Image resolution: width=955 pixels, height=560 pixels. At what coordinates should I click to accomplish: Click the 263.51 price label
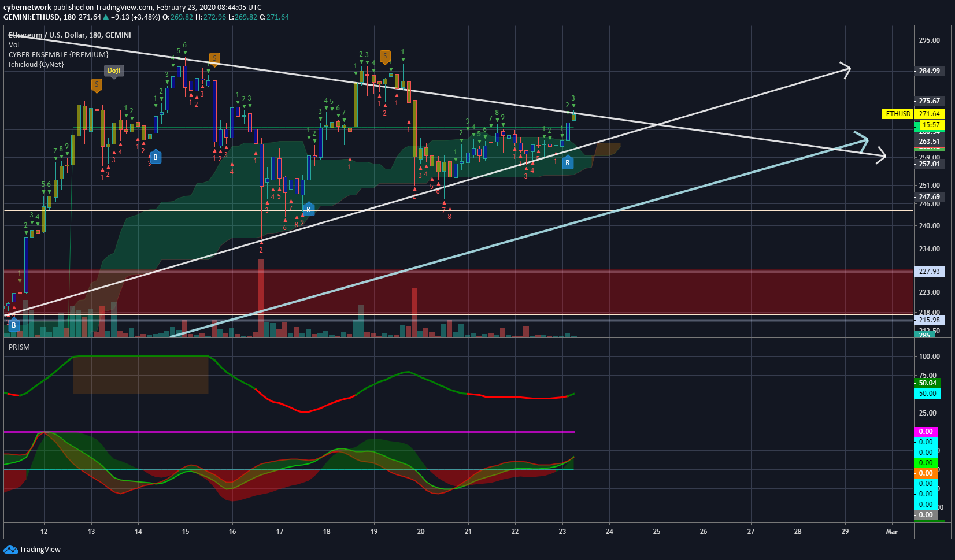930,142
